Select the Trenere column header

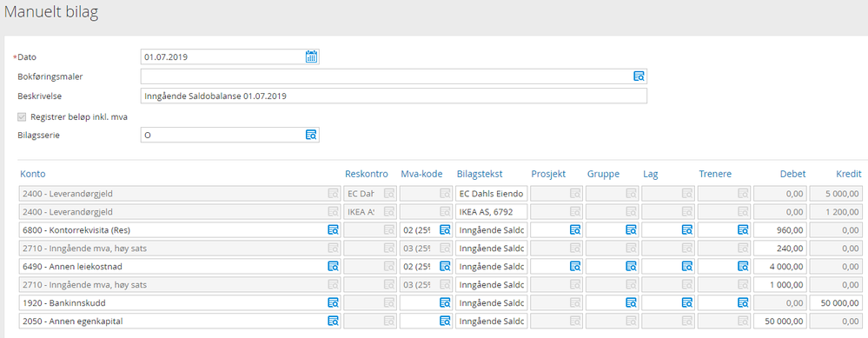pyautogui.click(x=715, y=175)
